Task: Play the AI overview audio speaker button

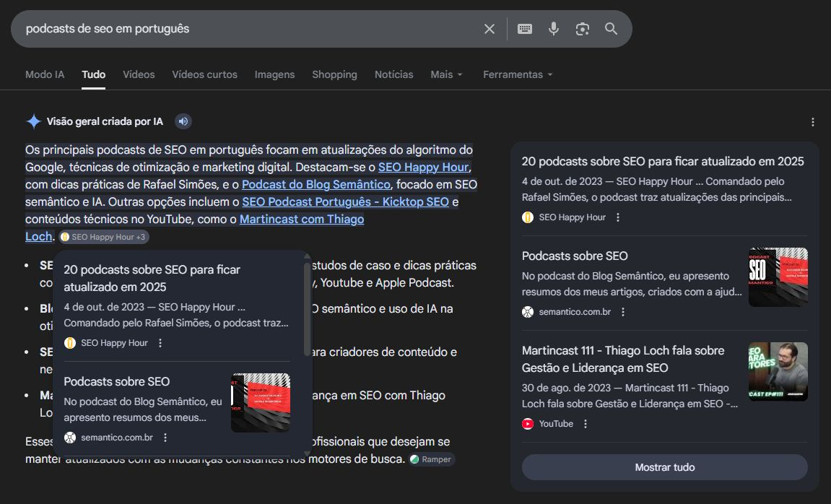Action: tap(183, 121)
